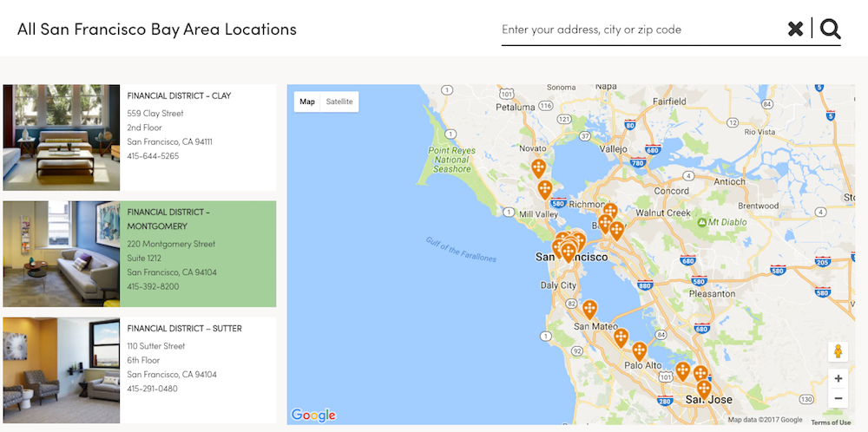Click the Montgomery Street office photo
Viewport: 868px width, 432px height.
pyautogui.click(x=62, y=254)
